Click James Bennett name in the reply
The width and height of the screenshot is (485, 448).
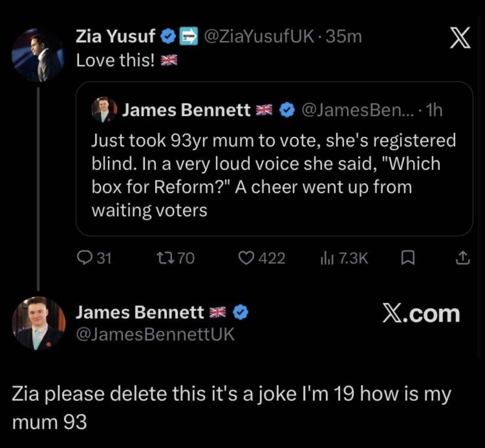pos(140,312)
